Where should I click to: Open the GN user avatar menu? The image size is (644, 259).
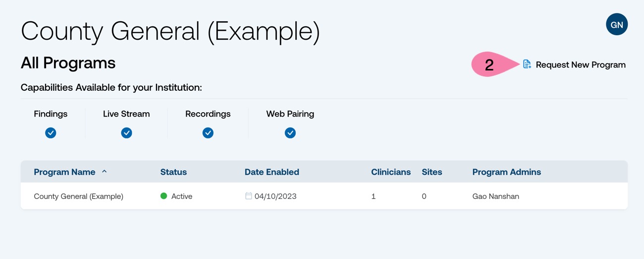click(x=617, y=24)
